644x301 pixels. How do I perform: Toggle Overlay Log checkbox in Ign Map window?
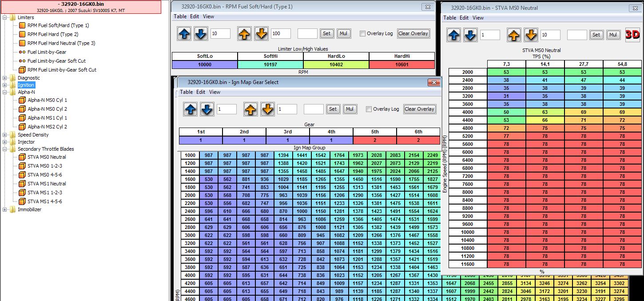click(369, 109)
